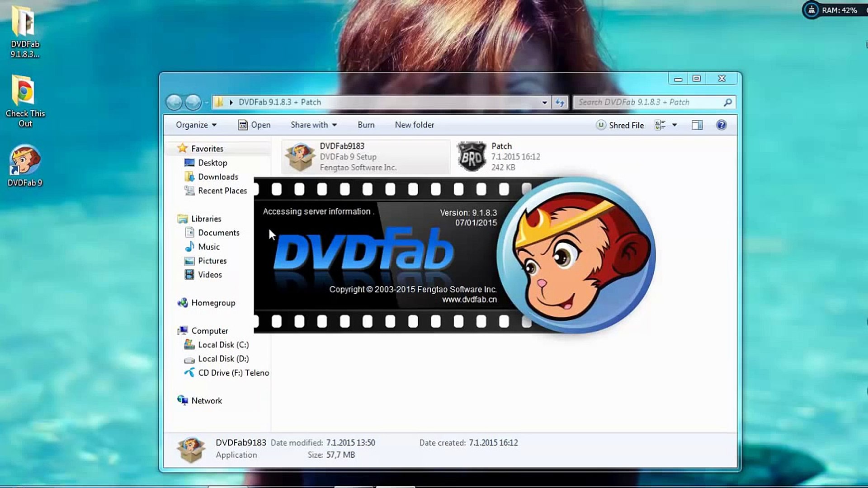Click the Videos filmstrip icon
868x488 pixels.
[189, 275]
